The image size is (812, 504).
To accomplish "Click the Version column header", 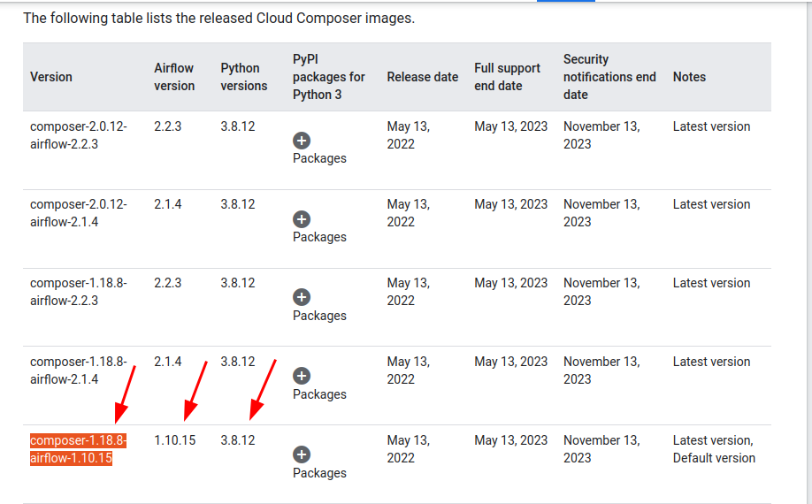I will pos(51,77).
